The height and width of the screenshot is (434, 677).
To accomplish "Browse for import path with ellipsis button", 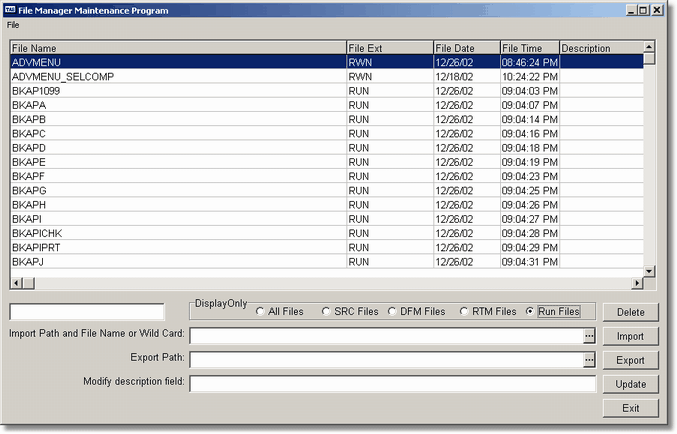I will (589, 336).
